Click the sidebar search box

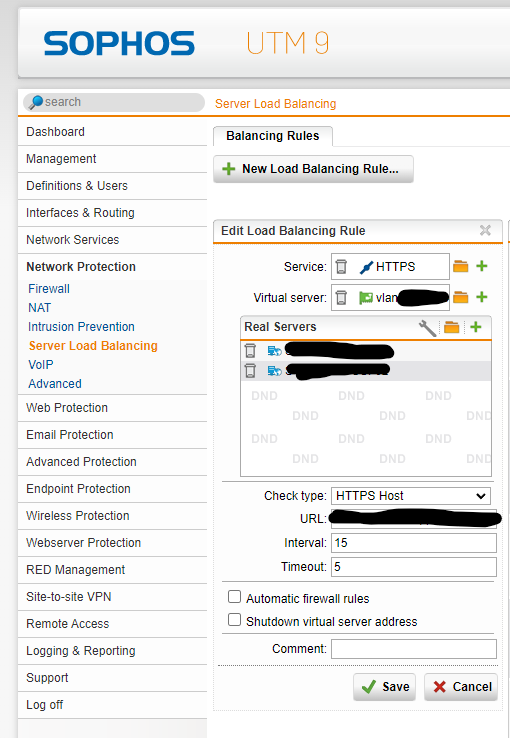pyautogui.click(x=114, y=102)
